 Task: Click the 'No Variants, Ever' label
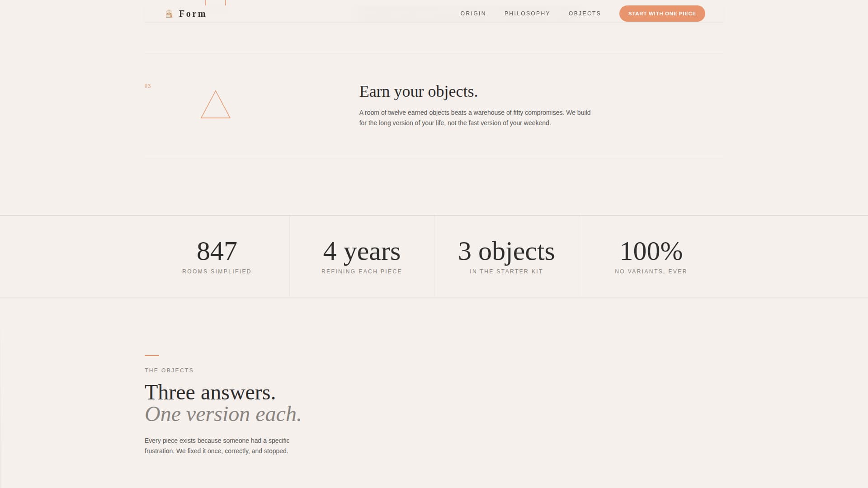pyautogui.click(x=651, y=272)
